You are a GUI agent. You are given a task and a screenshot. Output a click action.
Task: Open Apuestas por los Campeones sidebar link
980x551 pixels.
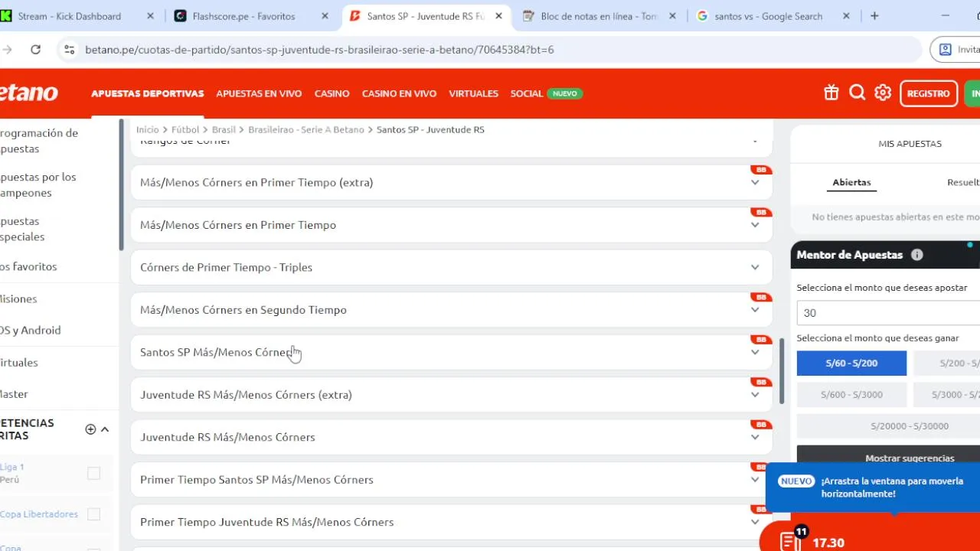pos(38,184)
